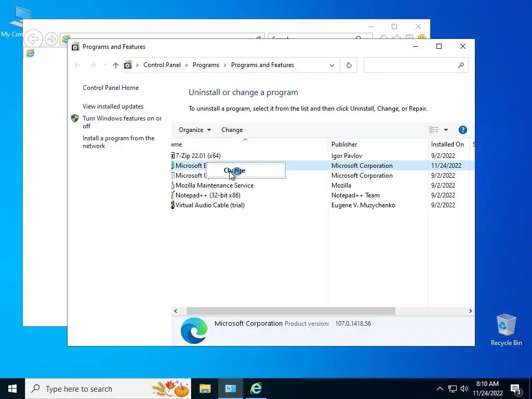The height and width of the screenshot is (399, 532).
Task: Expand the address bar history dropdown
Action: [332, 65]
